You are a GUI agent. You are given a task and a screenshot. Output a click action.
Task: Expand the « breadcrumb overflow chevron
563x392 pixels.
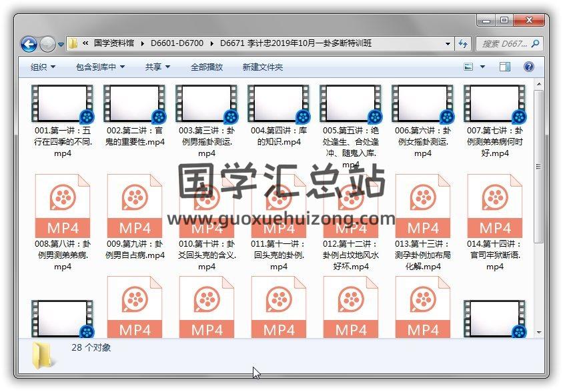click(85, 43)
